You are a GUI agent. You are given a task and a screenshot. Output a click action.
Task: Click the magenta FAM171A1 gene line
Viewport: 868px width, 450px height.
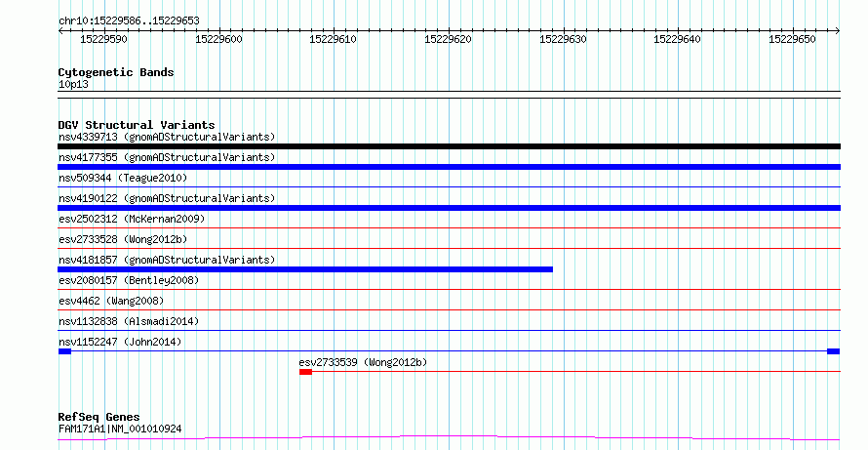(x=449, y=438)
